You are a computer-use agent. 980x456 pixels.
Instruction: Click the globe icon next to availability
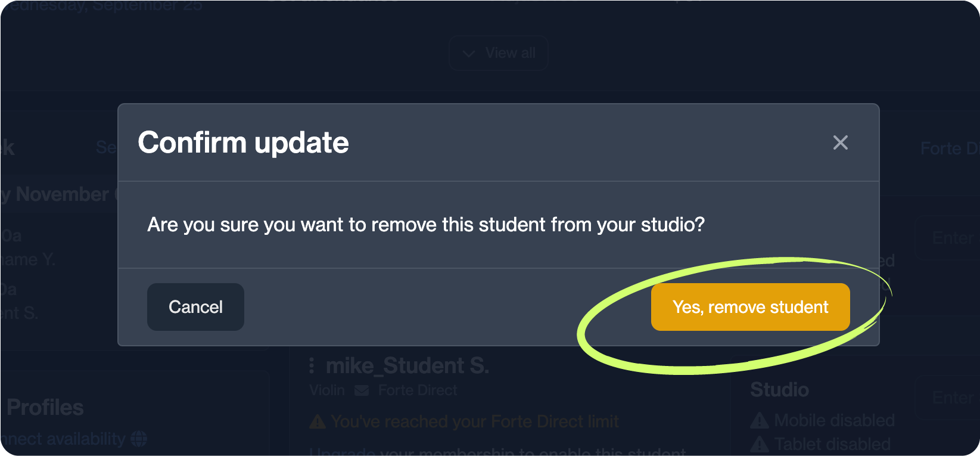(x=139, y=439)
